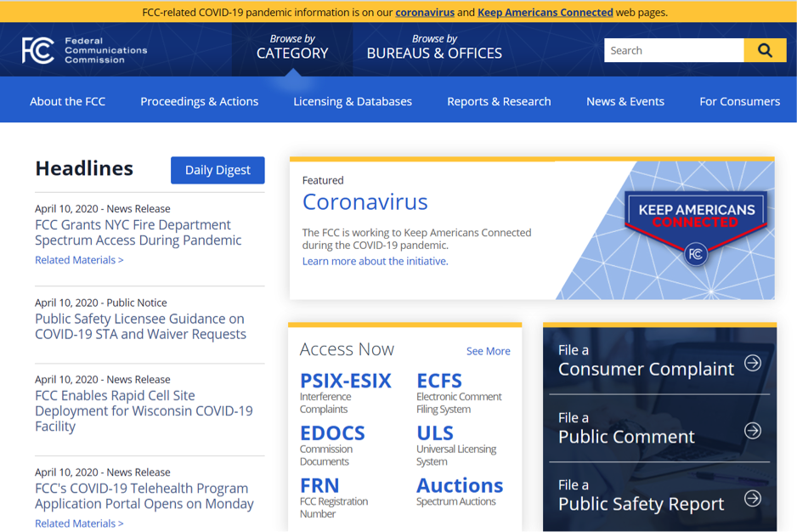Image resolution: width=797 pixels, height=532 pixels.
Task: Select File a Consumer Complaint text
Action: click(x=646, y=362)
